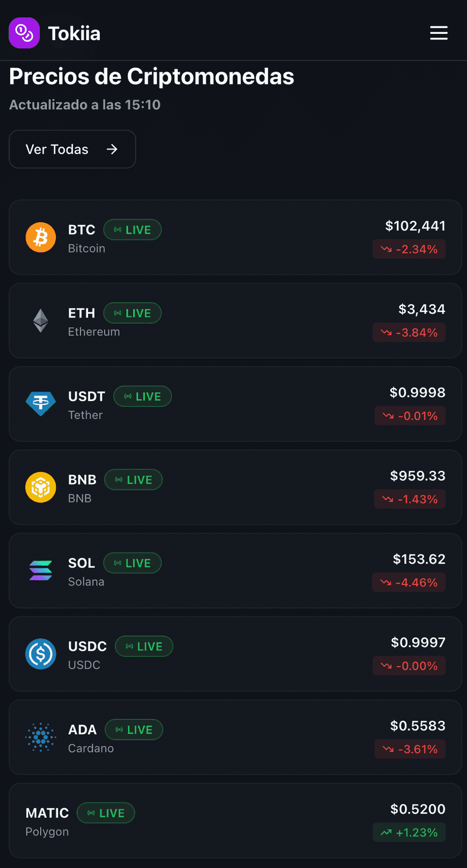This screenshot has height=868, width=467.
Task: Click the Ver Todas button
Action: tap(72, 149)
